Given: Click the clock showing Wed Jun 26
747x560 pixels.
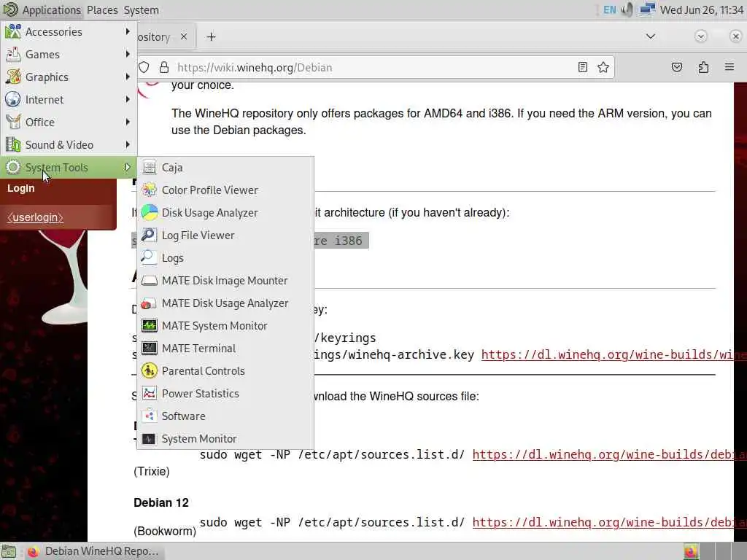Looking at the screenshot, I should click(x=701, y=10).
